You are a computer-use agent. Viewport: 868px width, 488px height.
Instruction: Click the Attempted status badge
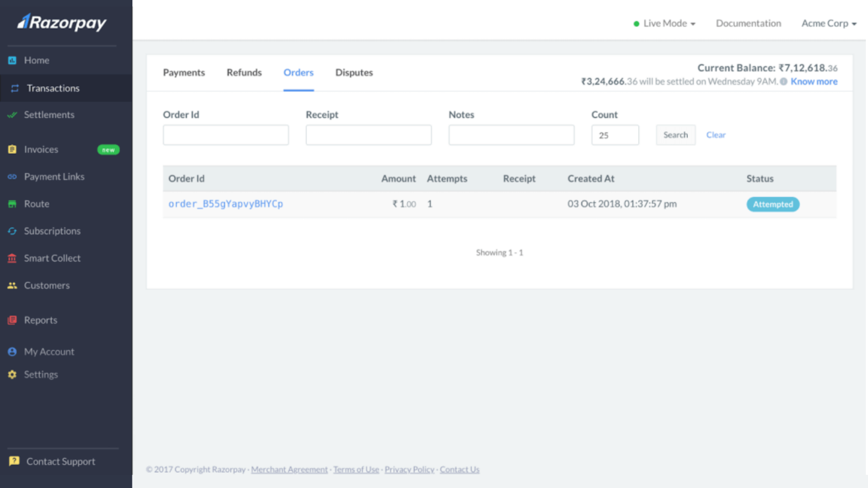[773, 204]
